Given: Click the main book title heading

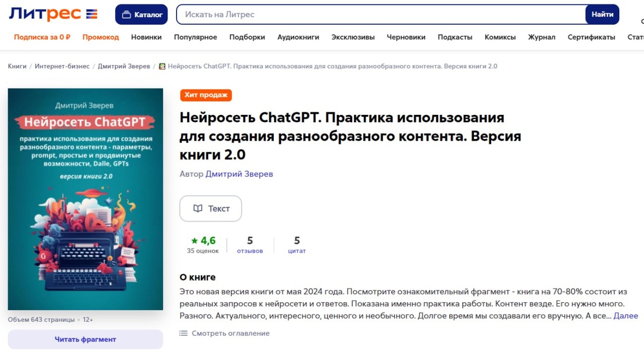Looking at the screenshot, I should [x=350, y=136].
